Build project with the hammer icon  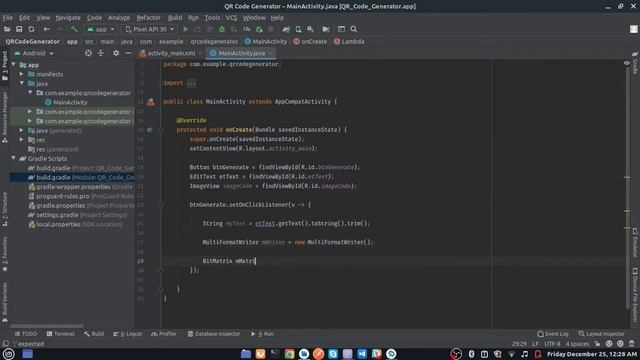(x=74, y=29)
